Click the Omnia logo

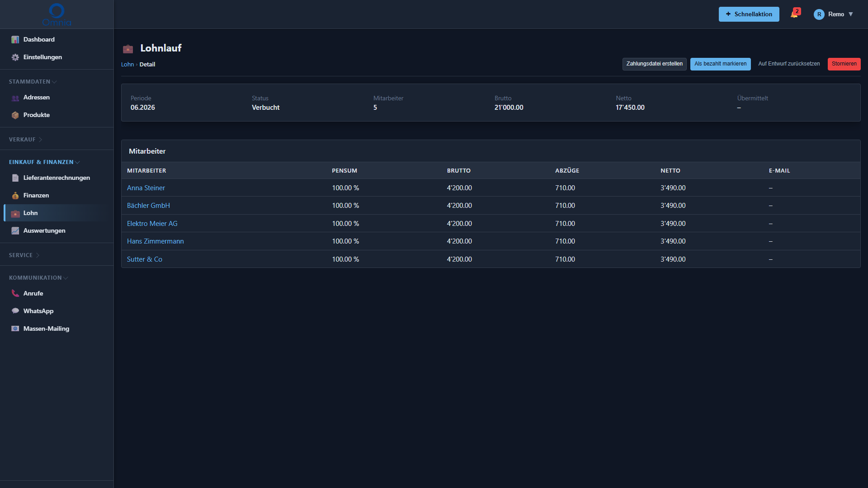[x=57, y=14]
